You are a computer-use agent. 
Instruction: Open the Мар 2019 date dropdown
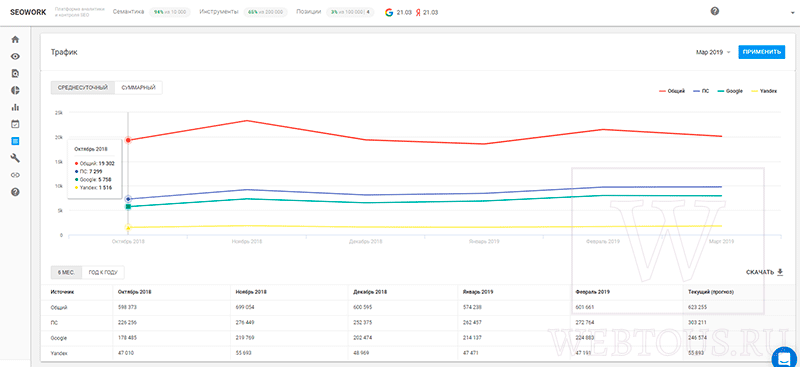713,52
